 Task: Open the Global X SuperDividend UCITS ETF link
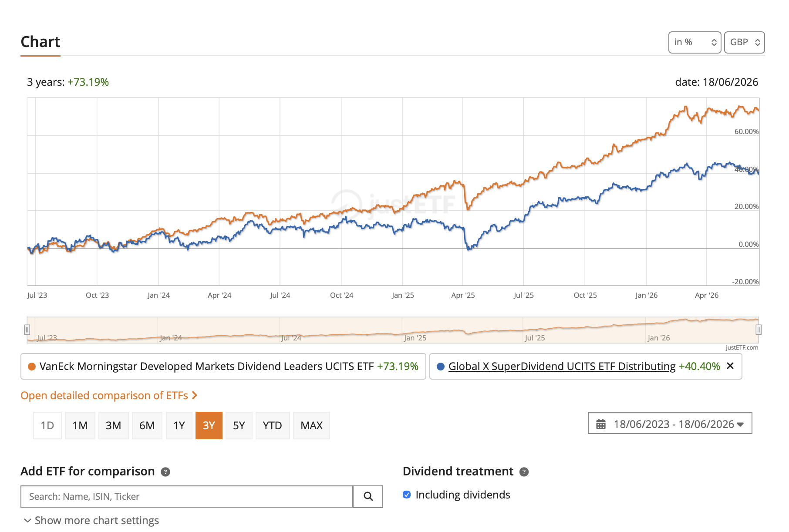[562, 366]
